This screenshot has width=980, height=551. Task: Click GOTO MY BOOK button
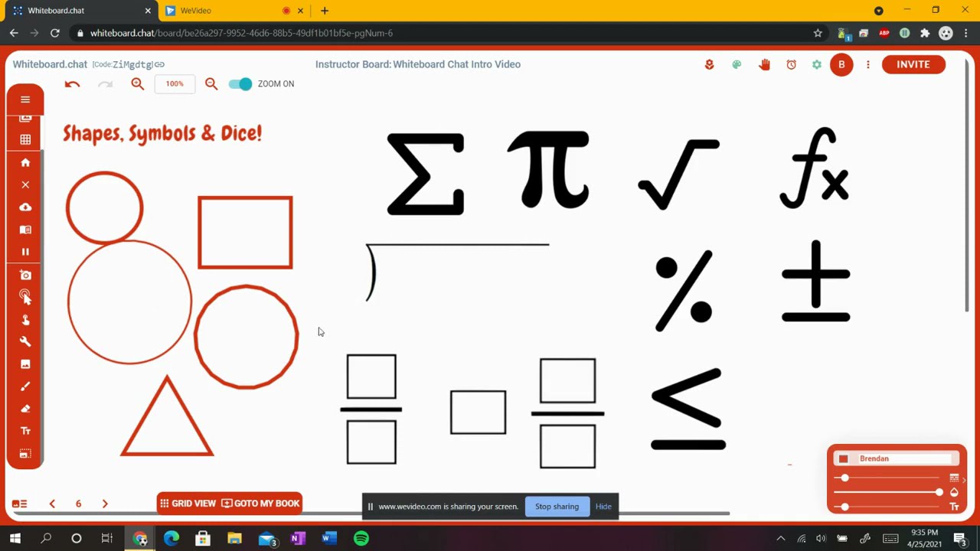[x=260, y=504]
